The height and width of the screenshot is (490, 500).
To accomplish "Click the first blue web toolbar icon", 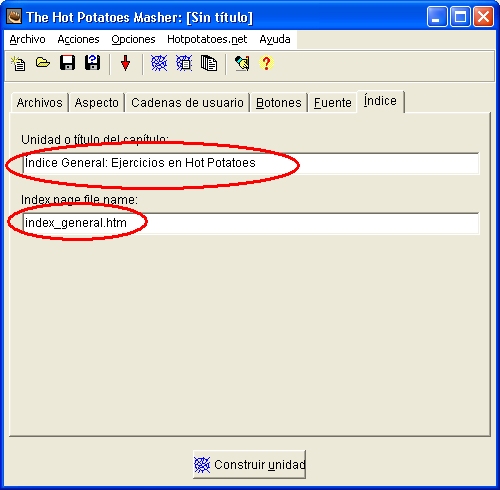I will [159, 63].
